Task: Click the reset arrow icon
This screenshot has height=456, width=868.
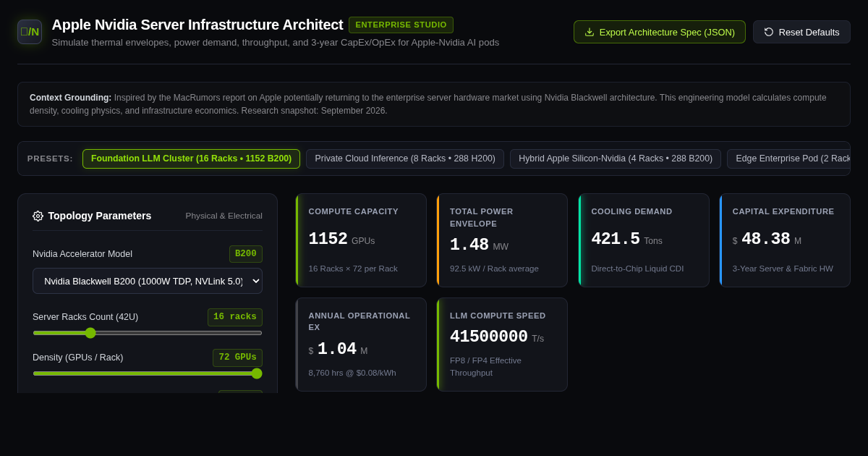Action: click(x=769, y=32)
